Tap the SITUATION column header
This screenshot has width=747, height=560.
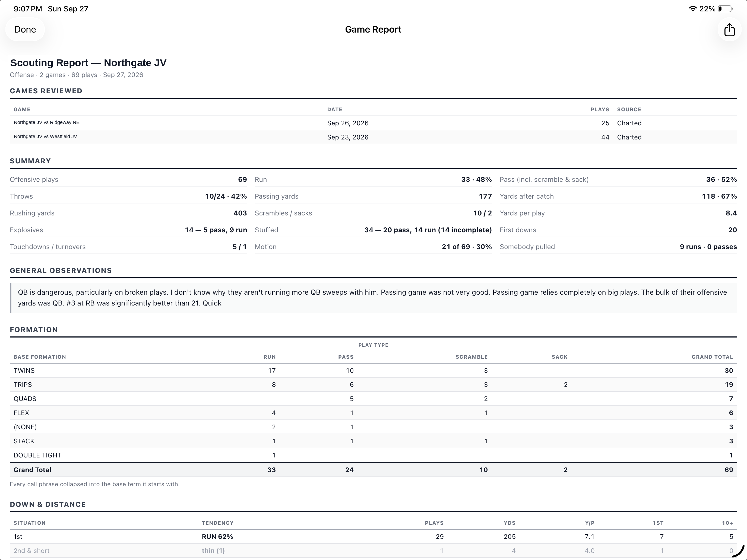[29, 523]
